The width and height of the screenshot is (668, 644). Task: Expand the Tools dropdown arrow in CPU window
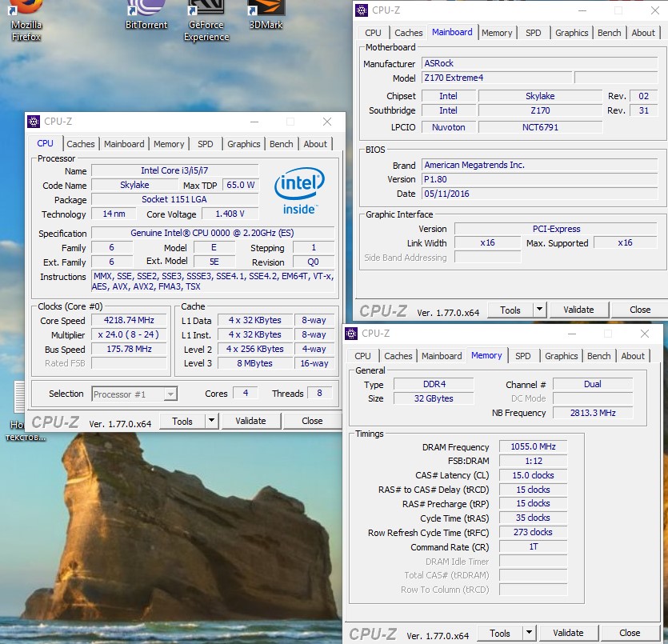[x=211, y=421]
